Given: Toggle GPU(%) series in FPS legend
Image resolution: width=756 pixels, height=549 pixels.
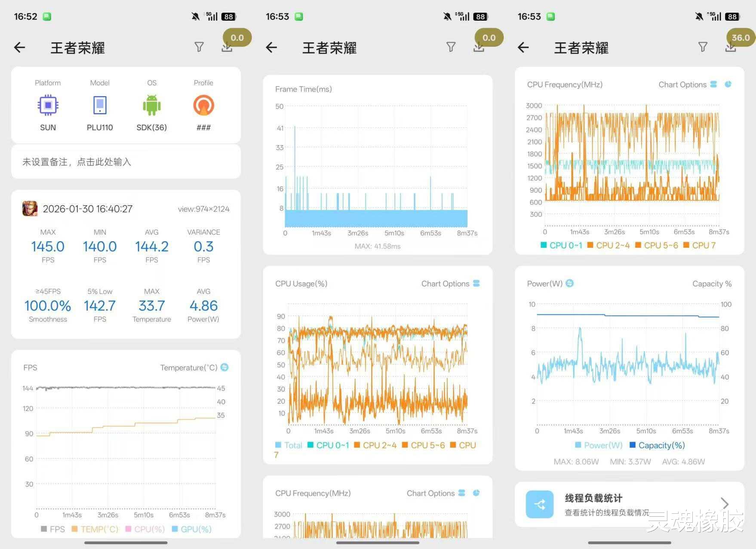Looking at the screenshot, I should (x=191, y=529).
